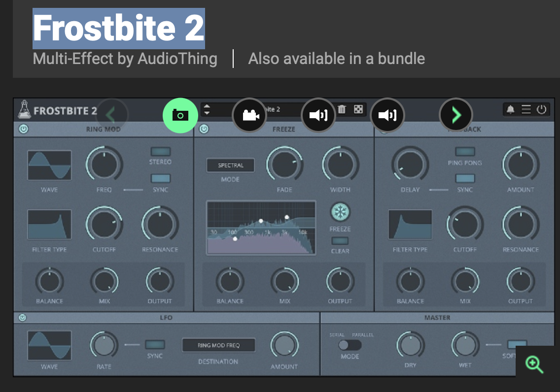Click the Ring Mod Freq knob
The height and width of the screenshot is (392, 560).
(x=105, y=164)
